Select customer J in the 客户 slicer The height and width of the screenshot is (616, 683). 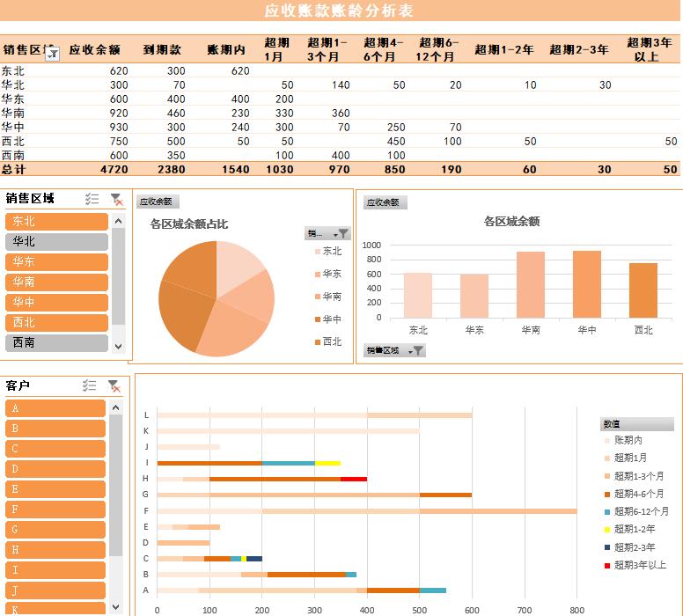[x=55, y=590]
